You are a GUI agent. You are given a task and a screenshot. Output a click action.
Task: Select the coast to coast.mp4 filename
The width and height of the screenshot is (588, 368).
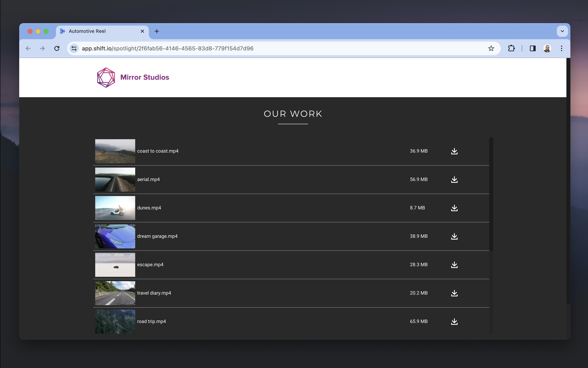coord(158,151)
